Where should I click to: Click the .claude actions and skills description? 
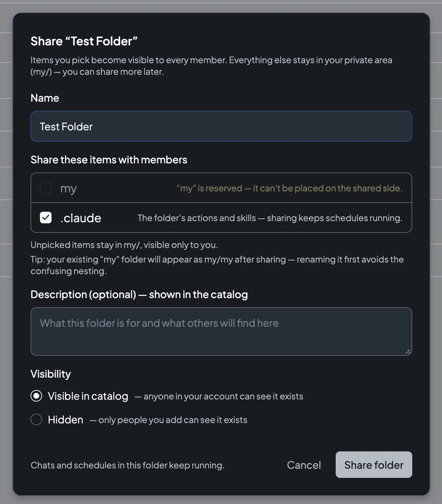270,218
